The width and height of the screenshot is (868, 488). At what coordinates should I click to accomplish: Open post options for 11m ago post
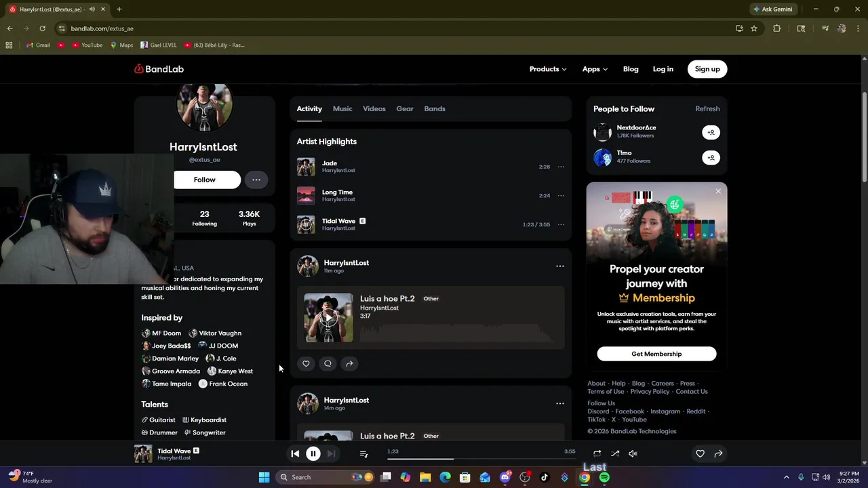click(x=560, y=266)
